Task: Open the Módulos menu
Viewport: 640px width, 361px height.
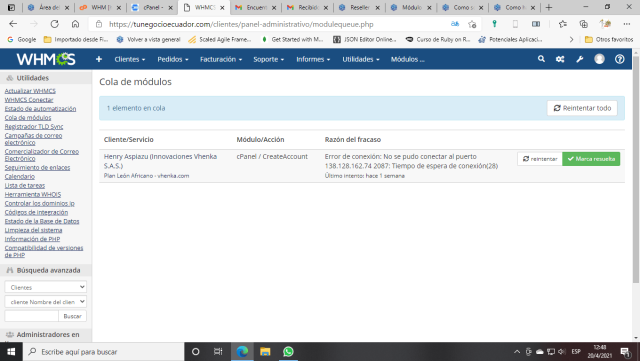Action: (x=407, y=59)
